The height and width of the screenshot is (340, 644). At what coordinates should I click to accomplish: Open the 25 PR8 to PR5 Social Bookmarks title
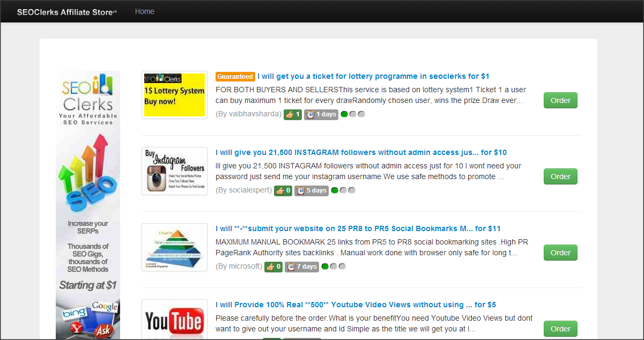(x=358, y=228)
